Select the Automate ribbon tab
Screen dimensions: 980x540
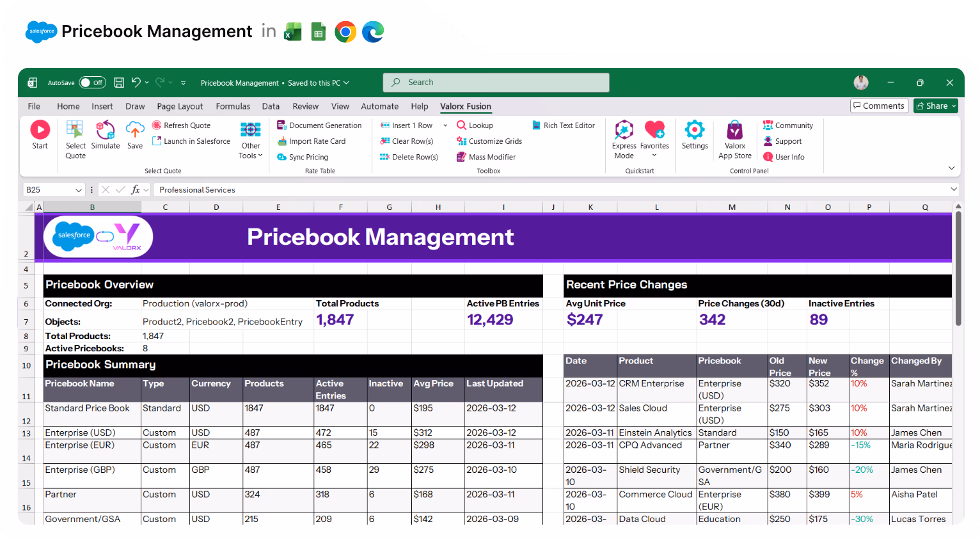tap(380, 106)
